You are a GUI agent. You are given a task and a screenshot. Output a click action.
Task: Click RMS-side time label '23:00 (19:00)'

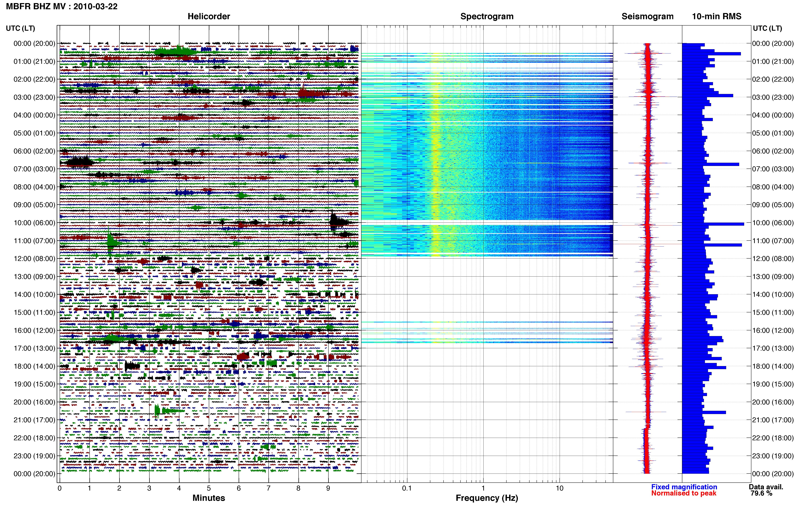pyautogui.click(x=773, y=456)
